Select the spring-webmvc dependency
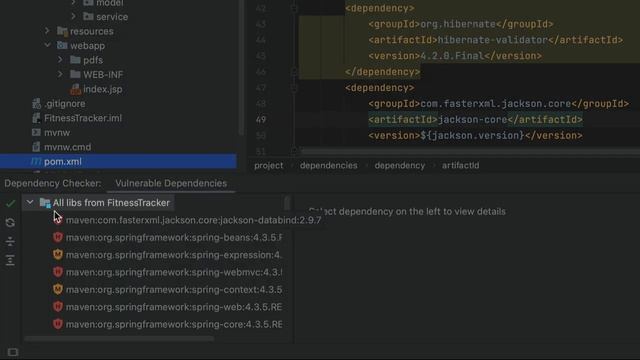The height and width of the screenshot is (360, 640). coord(174,272)
